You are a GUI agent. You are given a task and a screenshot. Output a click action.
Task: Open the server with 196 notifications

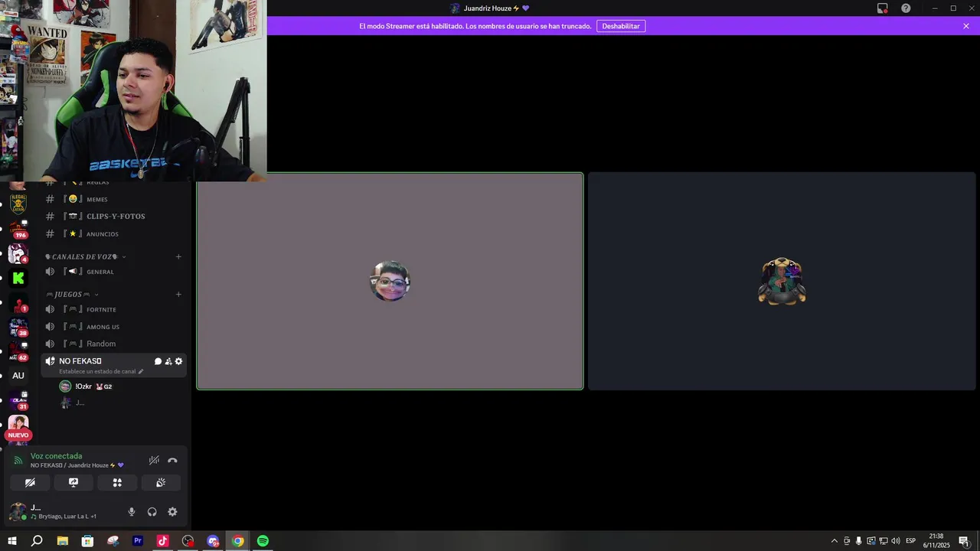click(18, 229)
